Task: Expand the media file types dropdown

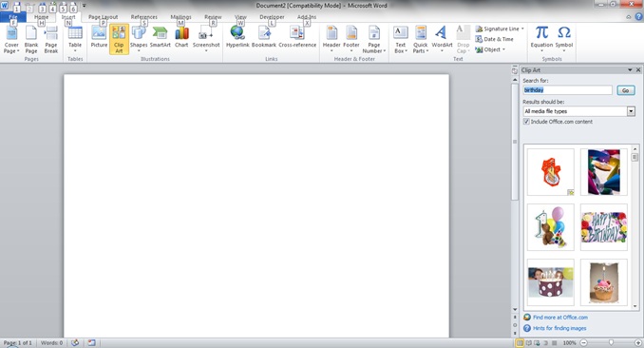Action: [631, 111]
